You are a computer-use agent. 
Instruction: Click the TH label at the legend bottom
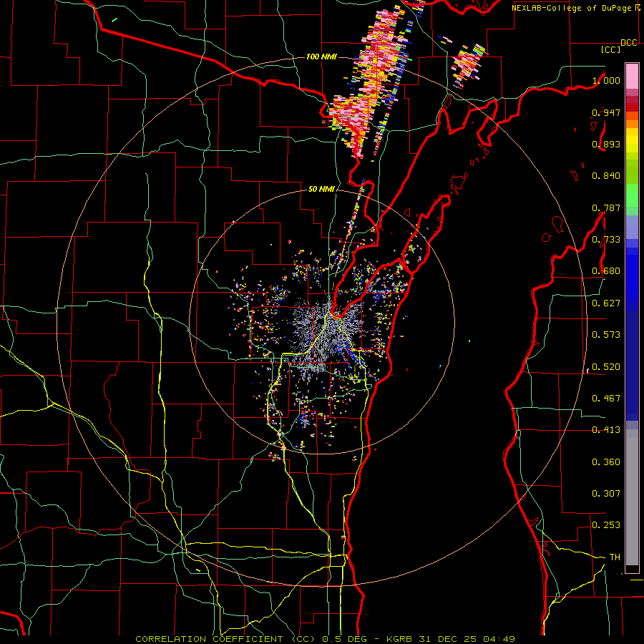point(615,557)
